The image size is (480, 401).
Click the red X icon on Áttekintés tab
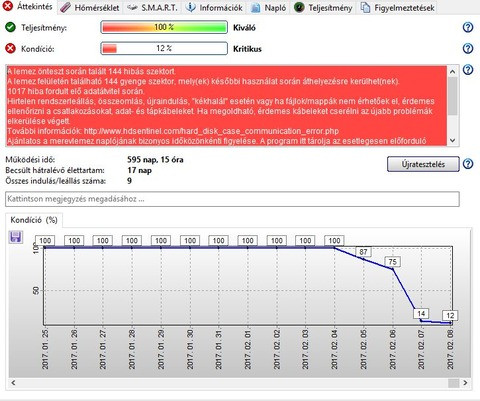click(x=7, y=6)
